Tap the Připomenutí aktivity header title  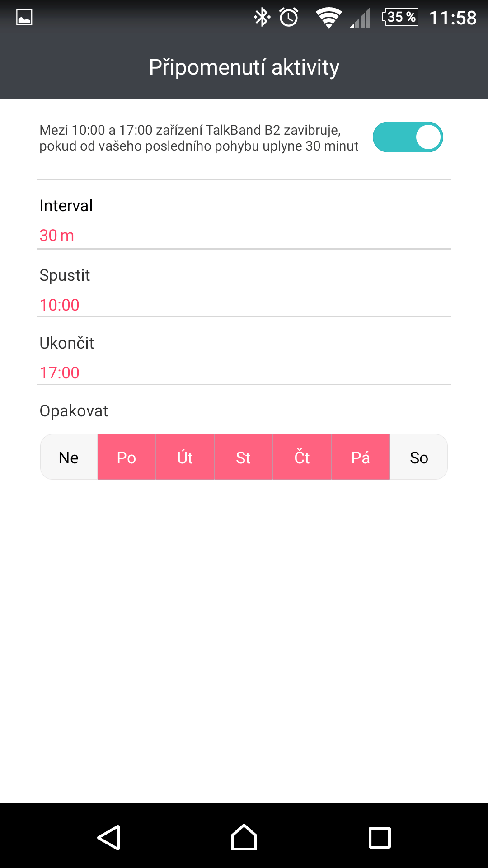click(244, 68)
